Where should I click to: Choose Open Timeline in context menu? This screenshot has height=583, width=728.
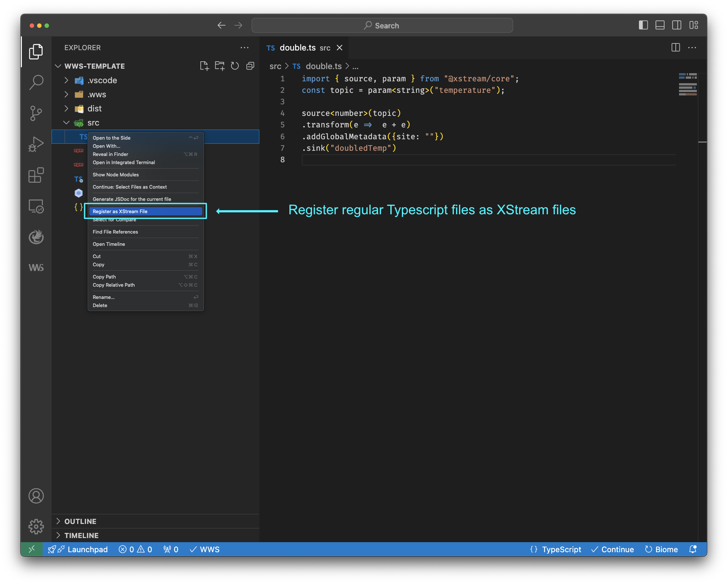click(x=145, y=244)
